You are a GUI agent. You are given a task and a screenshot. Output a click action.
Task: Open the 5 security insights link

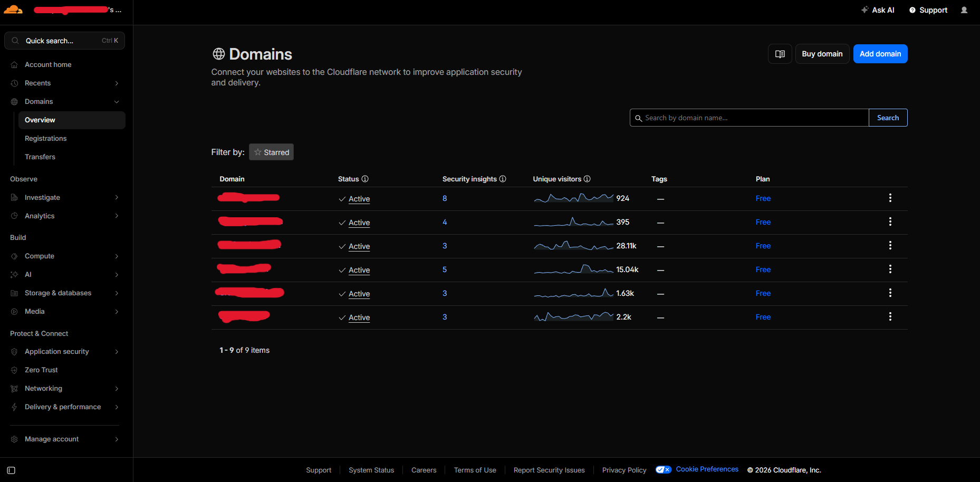[445, 269]
